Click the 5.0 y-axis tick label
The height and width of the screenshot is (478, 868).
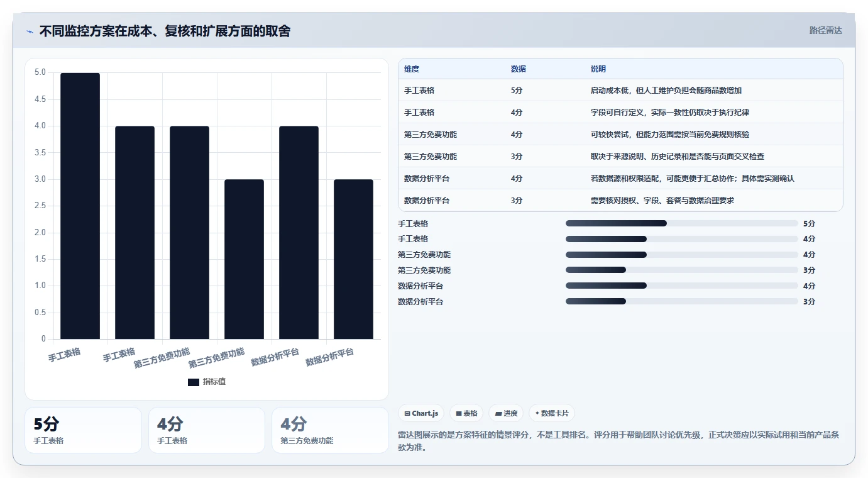[40, 72]
